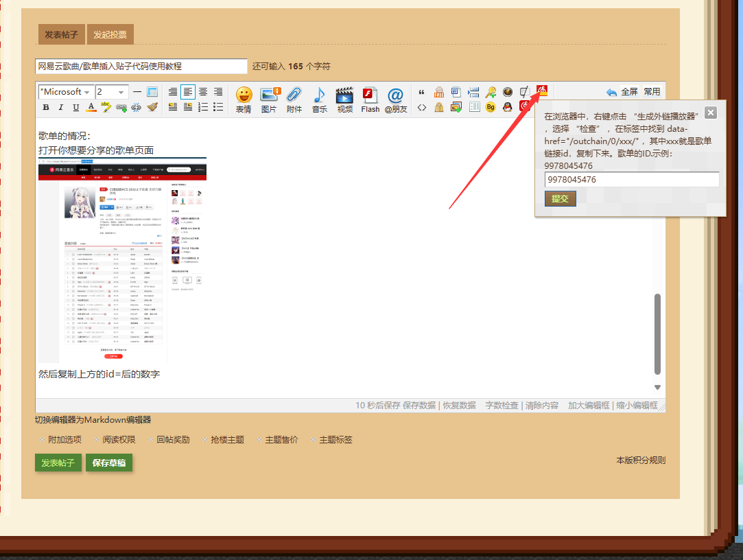Toggle bold formatting

click(46, 107)
